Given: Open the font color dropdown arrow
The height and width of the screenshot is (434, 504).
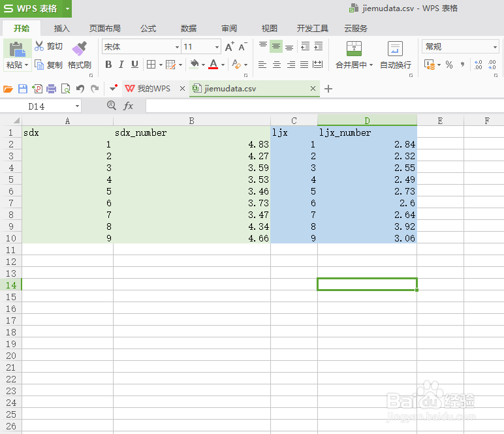Looking at the screenshot, I should tap(223, 65).
